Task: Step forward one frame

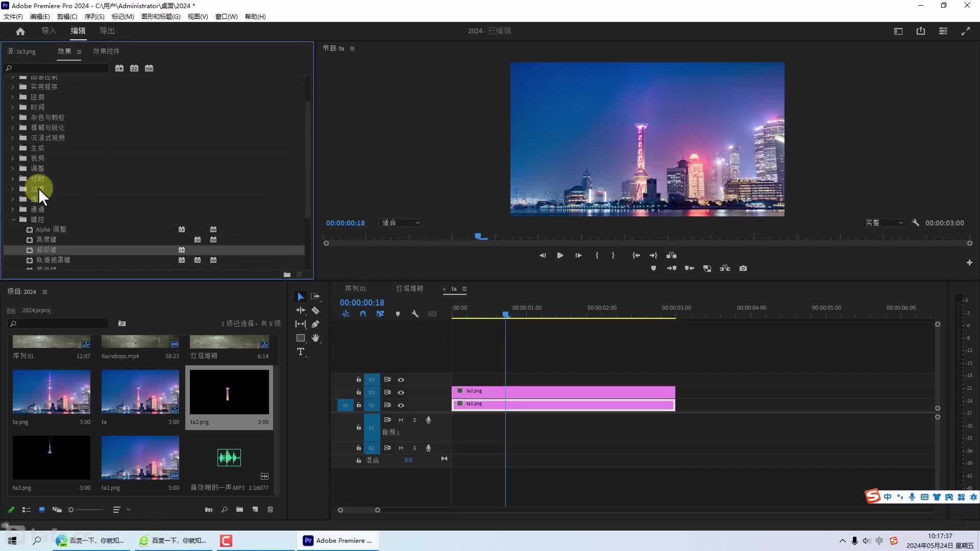Action: tap(578, 255)
